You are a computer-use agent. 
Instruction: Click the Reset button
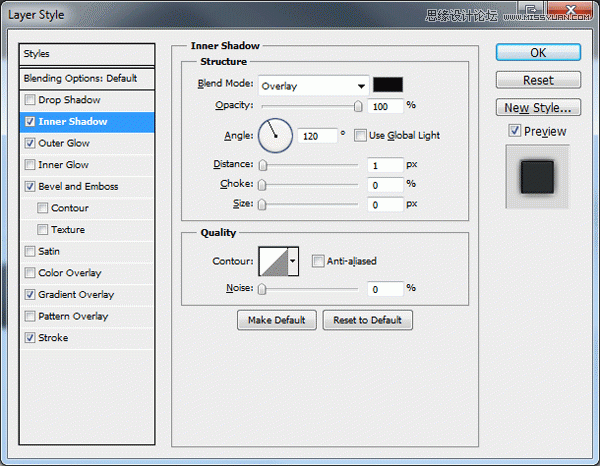(538, 80)
